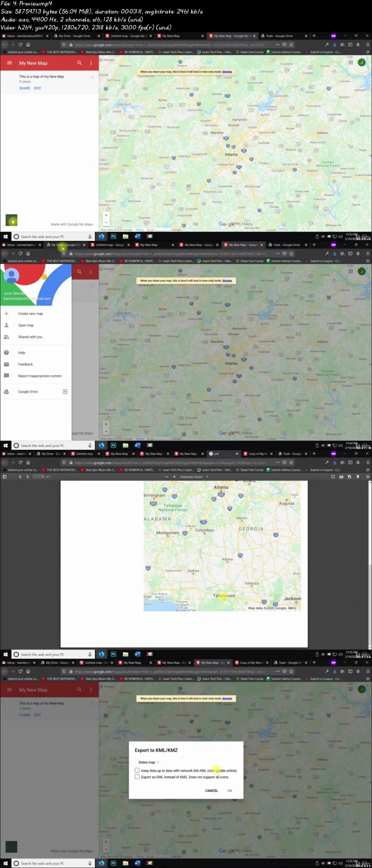Open Help from the side menu
This screenshot has width=372, height=868.
coord(22,352)
